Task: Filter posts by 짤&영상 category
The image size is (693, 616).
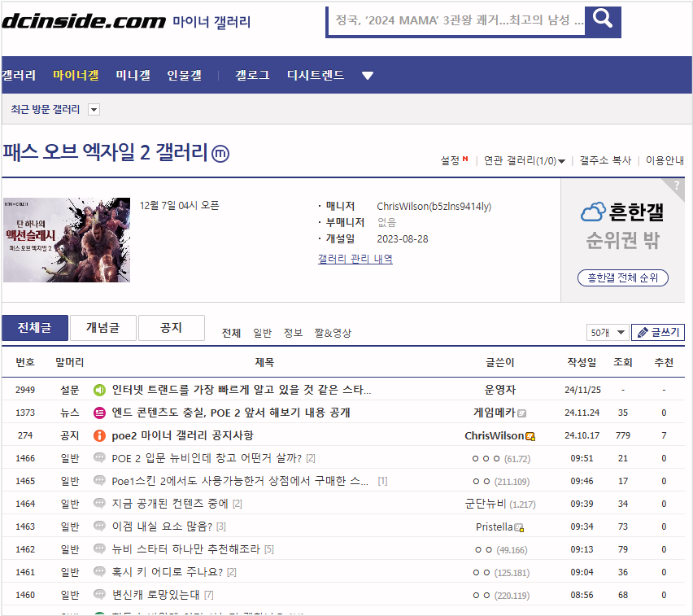Action: 333,333
